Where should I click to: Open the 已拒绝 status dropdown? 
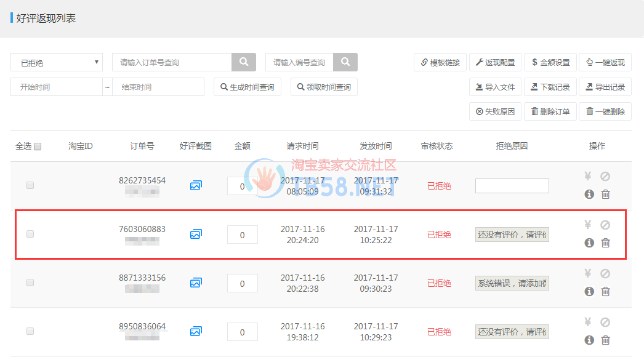pos(57,62)
